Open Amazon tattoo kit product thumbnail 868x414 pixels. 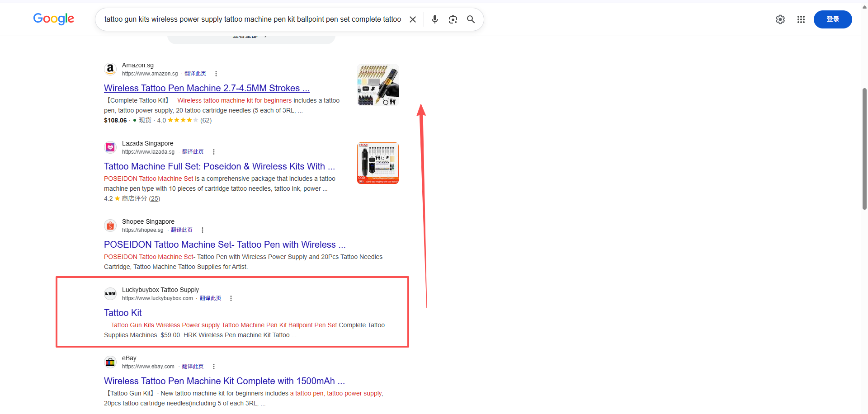pos(378,85)
